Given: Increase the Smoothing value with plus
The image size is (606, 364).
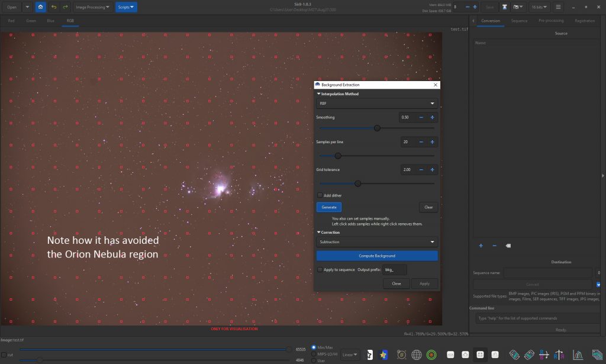Looking at the screenshot, I should pos(432,117).
